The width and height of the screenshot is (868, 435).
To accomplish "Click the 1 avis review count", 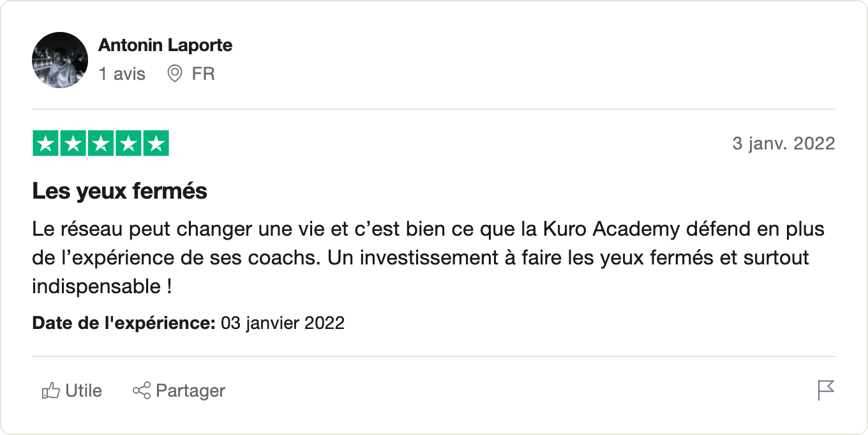I will coord(122,74).
